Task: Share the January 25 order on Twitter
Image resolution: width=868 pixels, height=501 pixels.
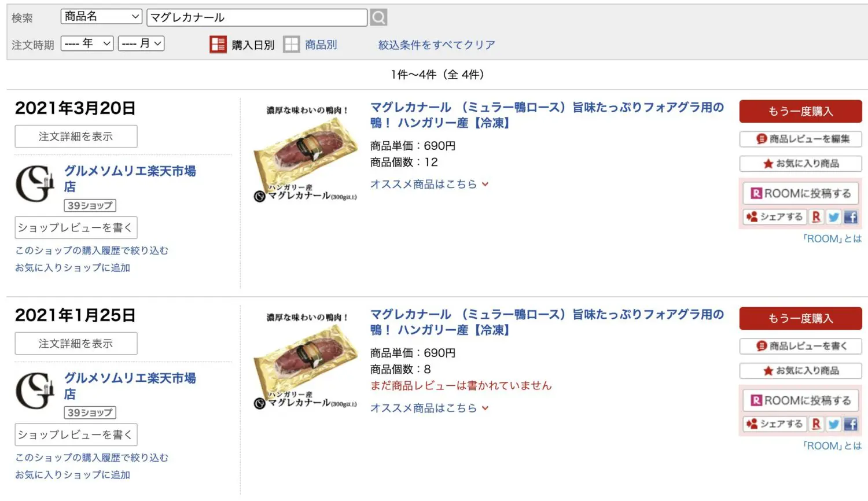Action: click(833, 424)
